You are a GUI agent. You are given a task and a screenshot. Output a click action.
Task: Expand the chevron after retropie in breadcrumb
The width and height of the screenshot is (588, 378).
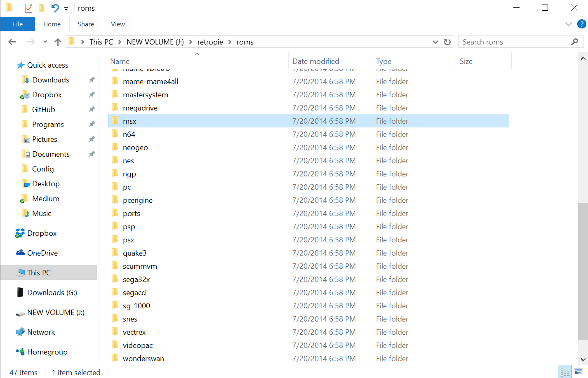pos(230,42)
